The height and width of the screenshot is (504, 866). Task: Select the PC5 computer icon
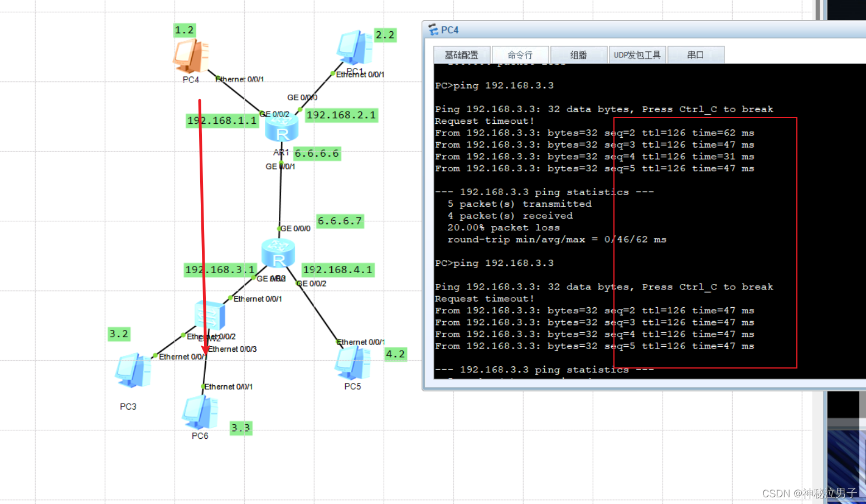(x=352, y=363)
